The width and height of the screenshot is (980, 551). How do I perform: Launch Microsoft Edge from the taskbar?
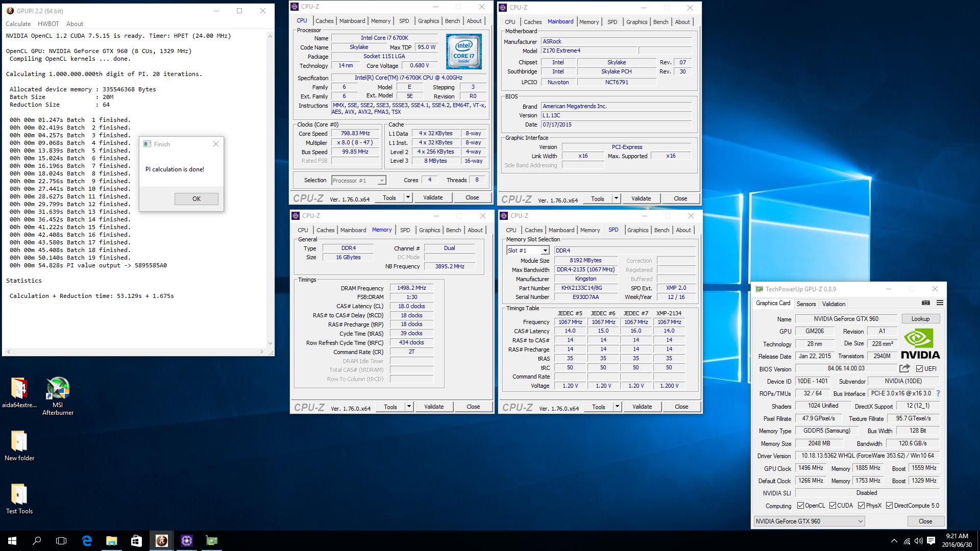point(87,541)
